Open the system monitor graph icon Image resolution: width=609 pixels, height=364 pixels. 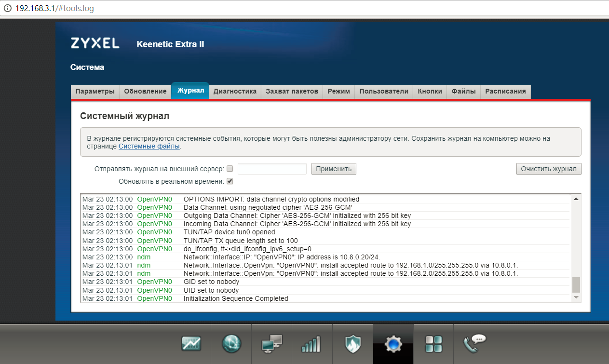(x=191, y=344)
